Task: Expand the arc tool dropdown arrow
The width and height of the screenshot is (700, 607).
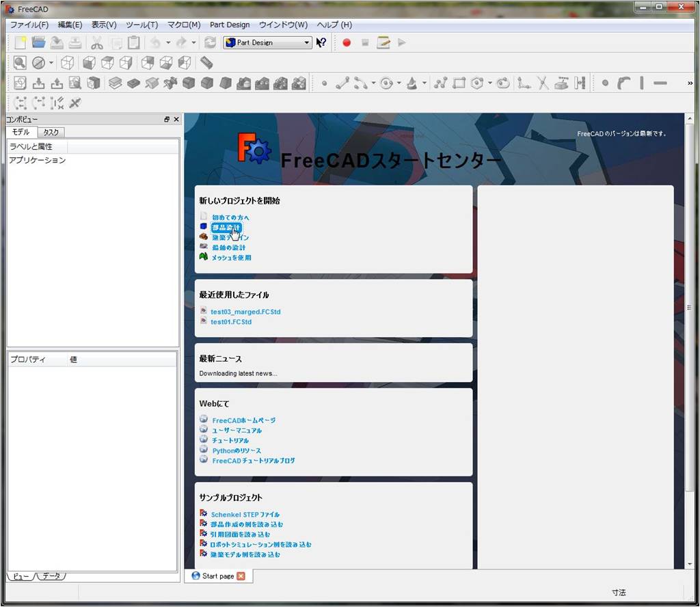Action: [x=374, y=83]
